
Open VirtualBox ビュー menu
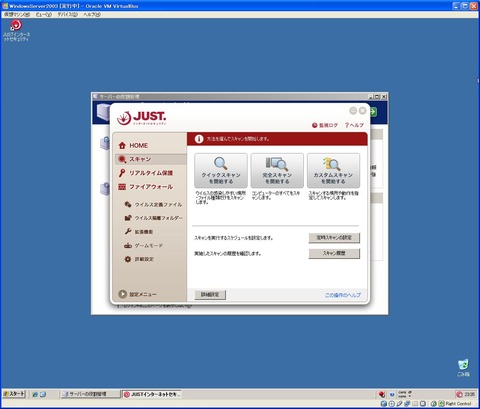[44, 15]
